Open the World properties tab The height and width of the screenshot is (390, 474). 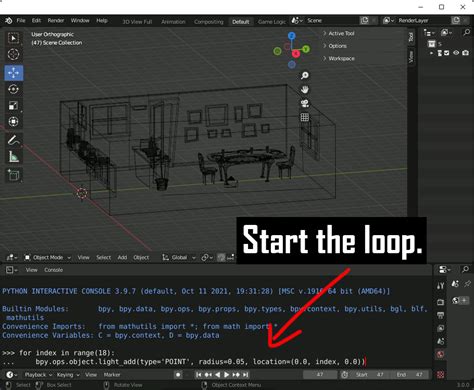coord(440,354)
